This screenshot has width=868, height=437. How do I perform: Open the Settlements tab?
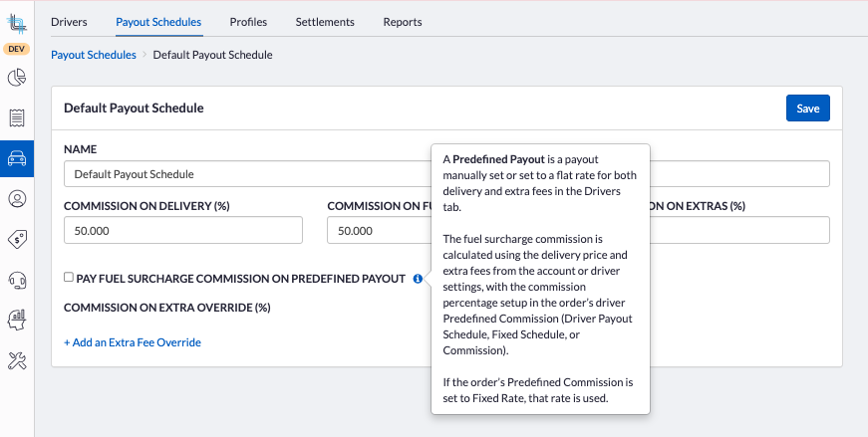[325, 22]
